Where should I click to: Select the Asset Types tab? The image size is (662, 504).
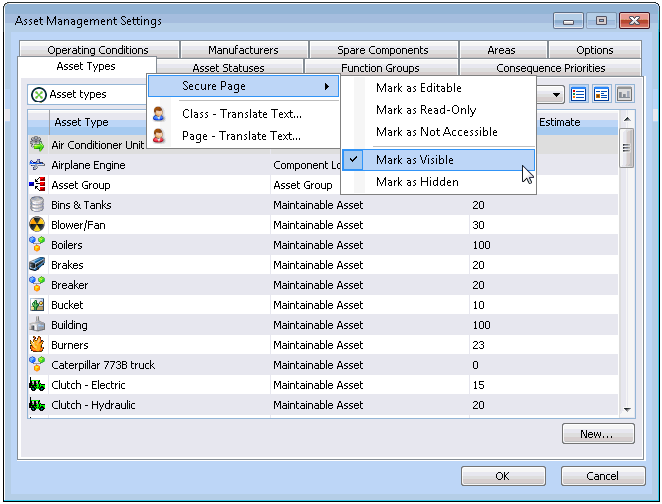coord(86,66)
